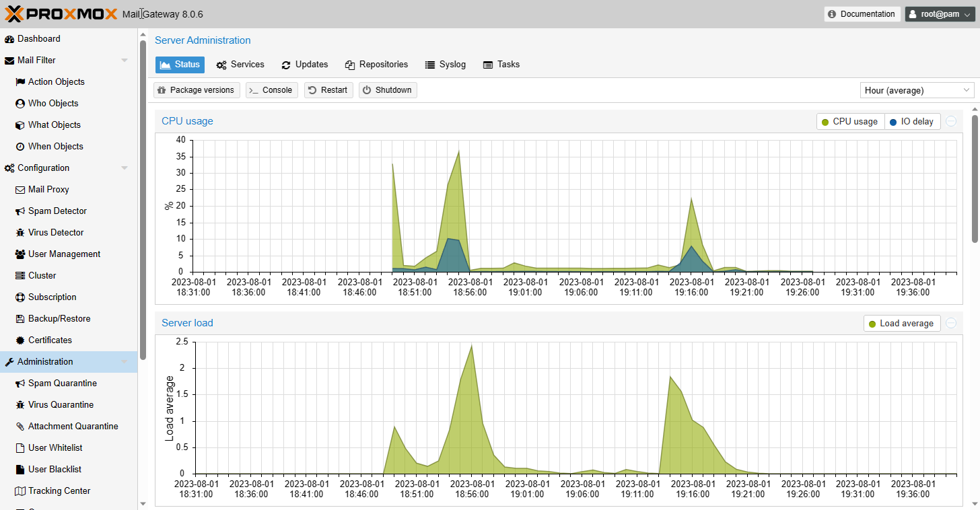Click the Attachment Quarantine paperclip icon
980x510 pixels.
[x=20, y=427]
